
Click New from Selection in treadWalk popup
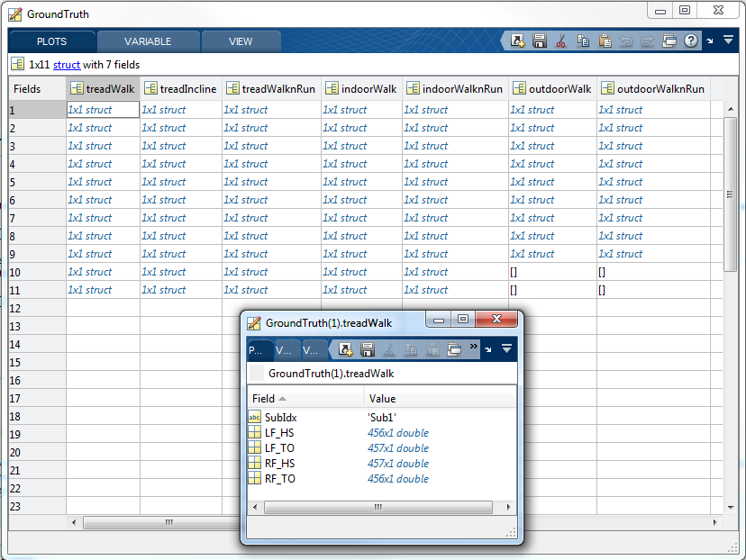point(345,349)
